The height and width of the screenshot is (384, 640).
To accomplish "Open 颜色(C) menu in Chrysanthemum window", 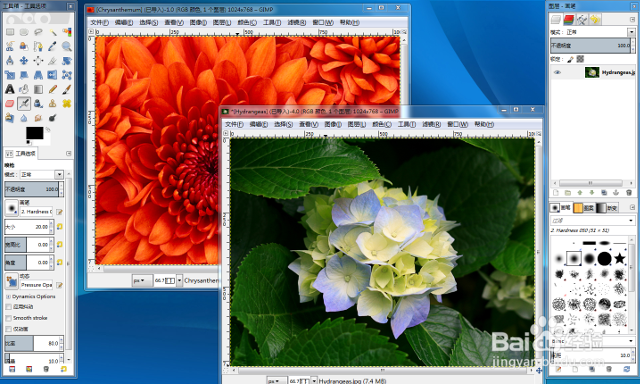I will pos(247,22).
